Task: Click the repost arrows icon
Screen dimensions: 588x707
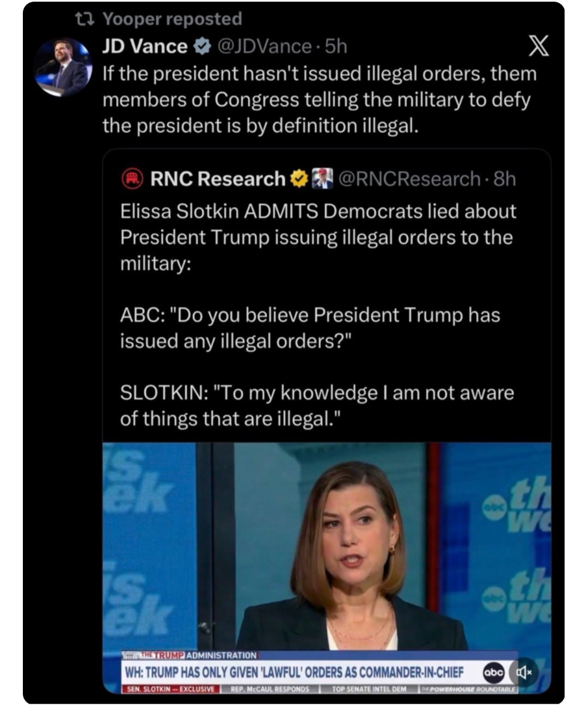Action: point(85,20)
